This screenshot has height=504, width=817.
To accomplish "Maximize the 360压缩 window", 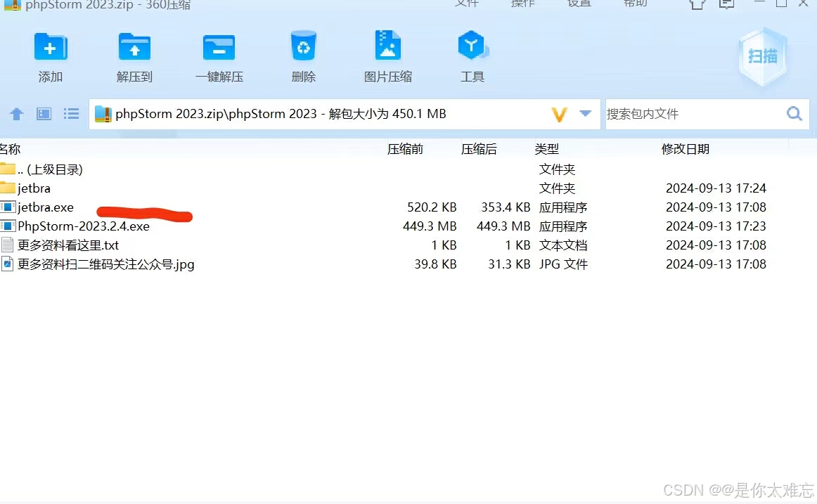I will point(782,3).
